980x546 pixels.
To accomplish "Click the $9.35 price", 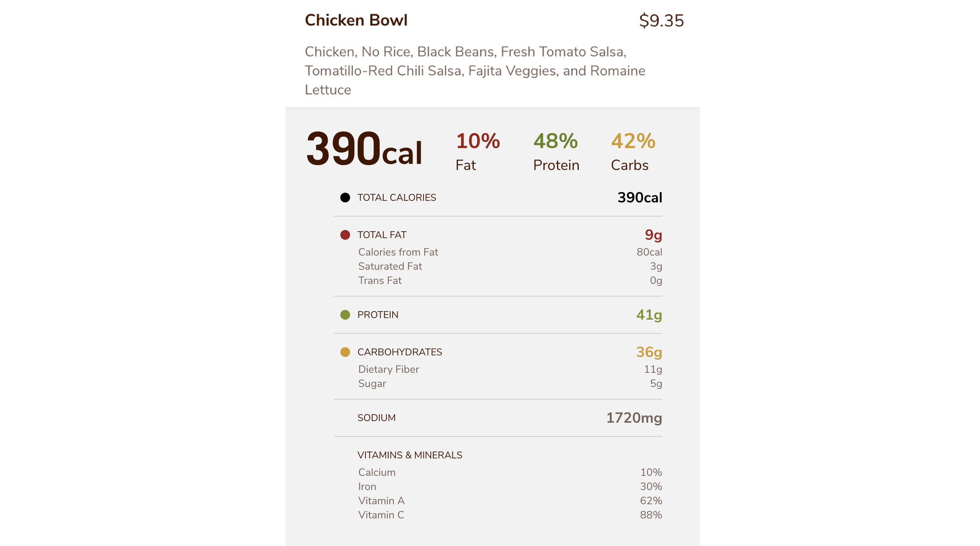I will click(x=661, y=21).
